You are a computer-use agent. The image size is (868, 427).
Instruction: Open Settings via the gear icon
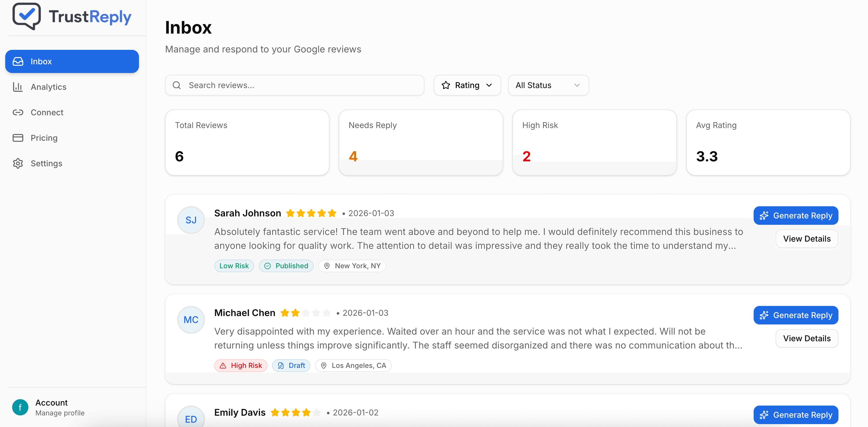(18, 163)
